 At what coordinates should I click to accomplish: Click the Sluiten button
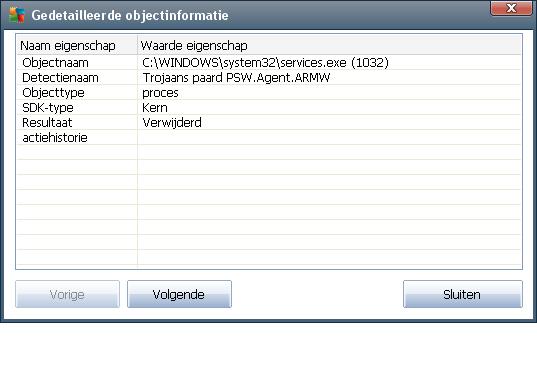(x=463, y=294)
